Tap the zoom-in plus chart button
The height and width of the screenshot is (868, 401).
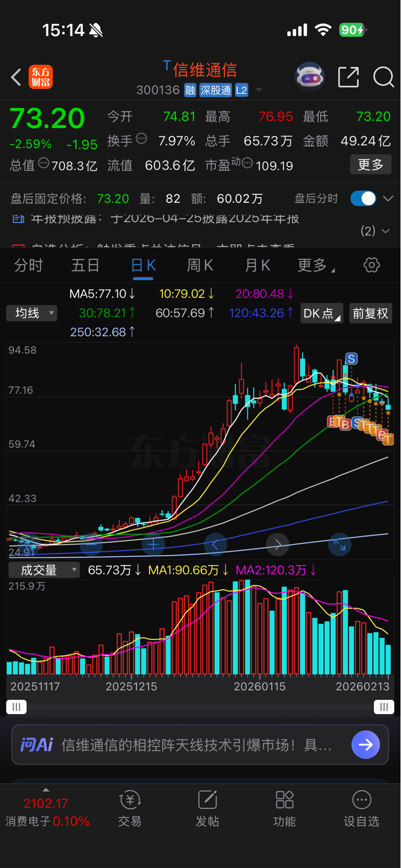[x=153, y=545]
